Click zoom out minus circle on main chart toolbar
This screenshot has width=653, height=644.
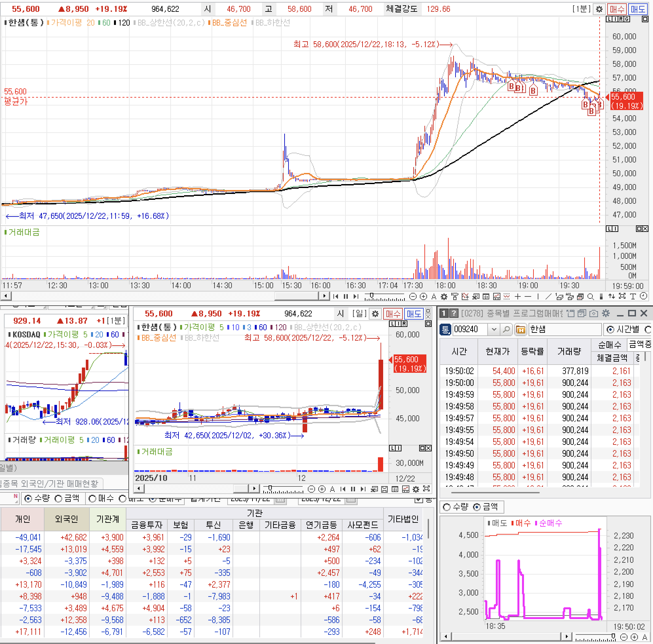click(413, 296)
